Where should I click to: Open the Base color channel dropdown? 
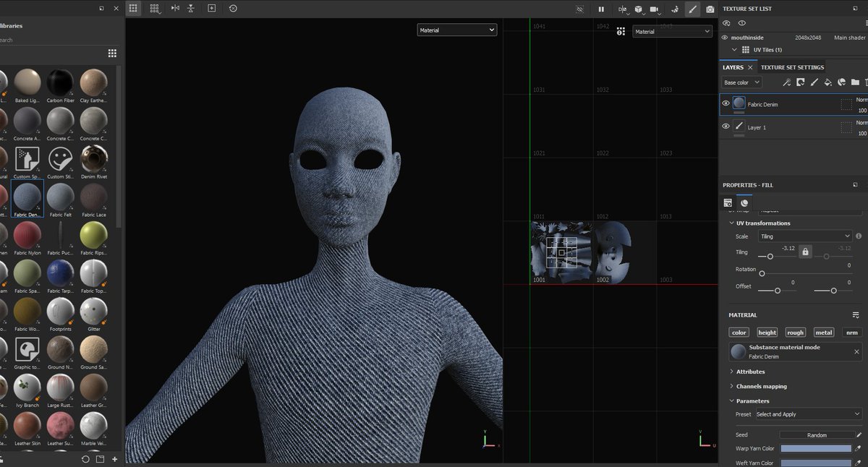coord(741,82)
